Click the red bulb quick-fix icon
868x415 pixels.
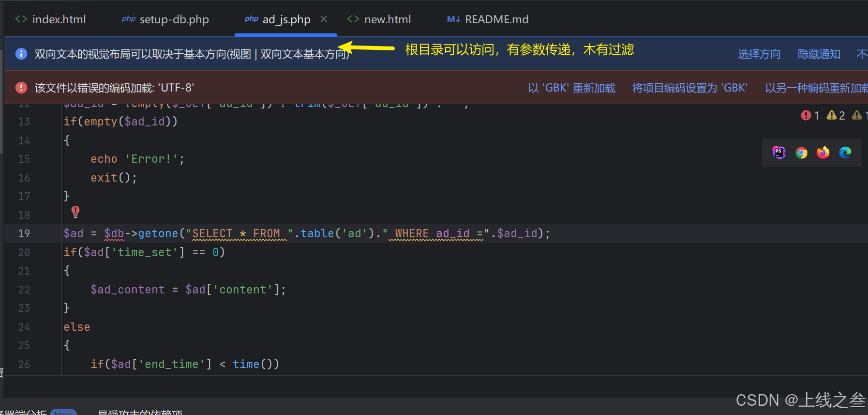[75, 212]
